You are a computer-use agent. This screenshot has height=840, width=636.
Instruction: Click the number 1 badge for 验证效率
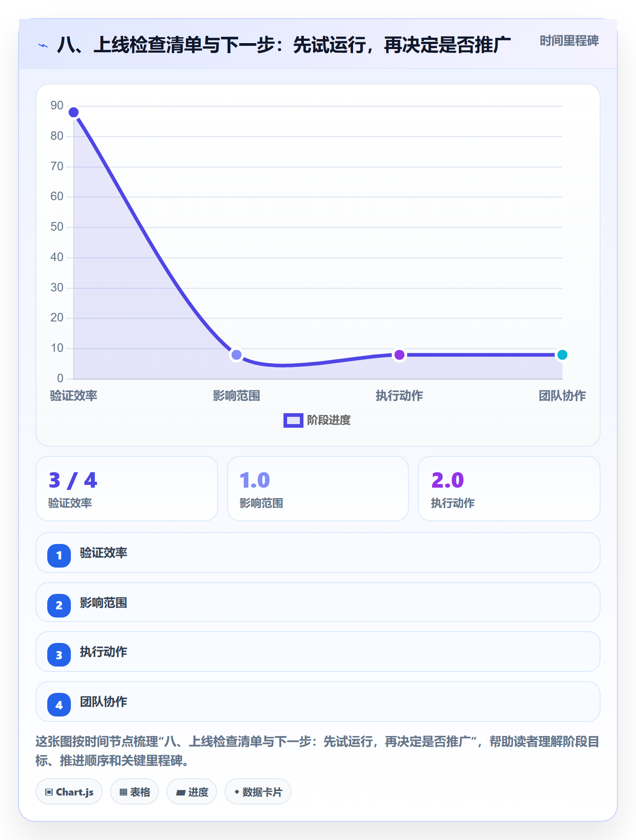[59, 555]
